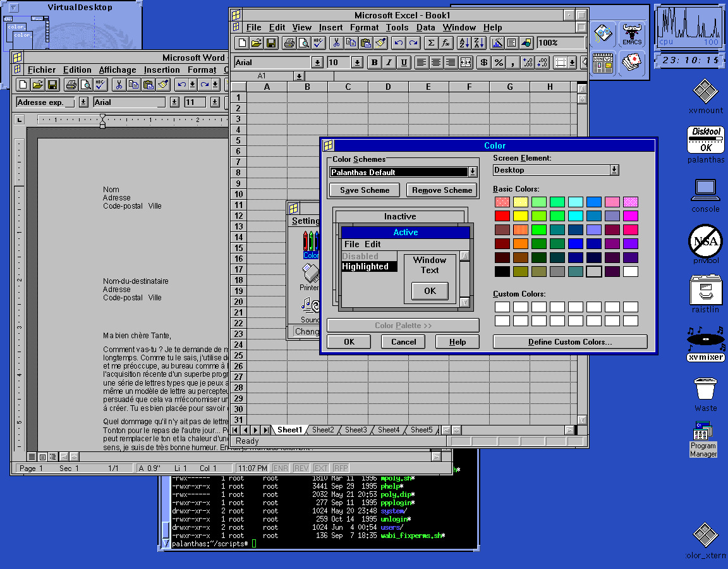Click the Excel zoom 100% field

(560, 43)
